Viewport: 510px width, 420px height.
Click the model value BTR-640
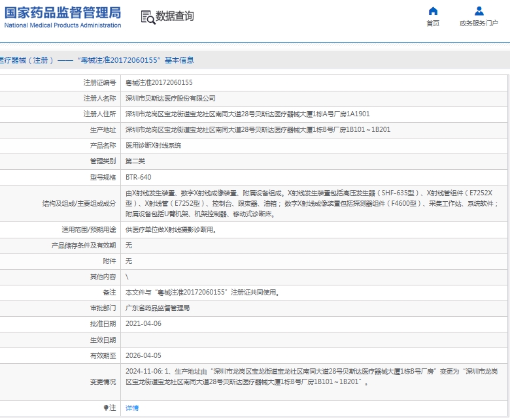138,178
